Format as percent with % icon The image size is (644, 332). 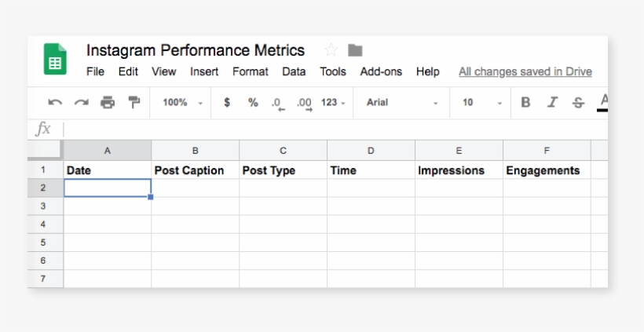[x=253, y=103]
